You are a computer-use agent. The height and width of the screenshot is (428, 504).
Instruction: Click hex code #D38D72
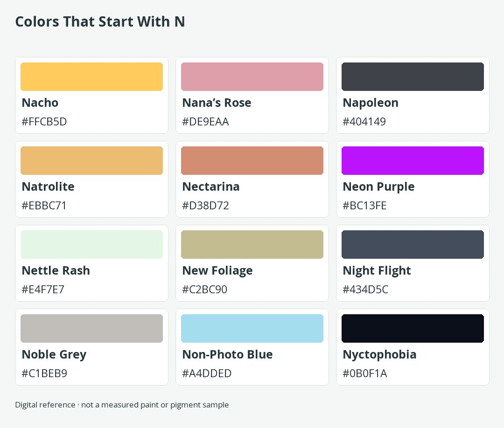[205, 206]
